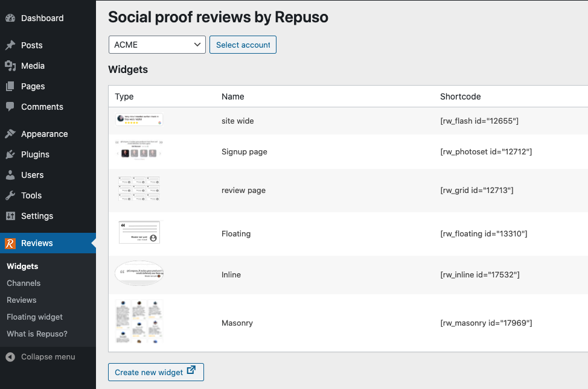Click the shortcode [rw_flash id="12655"]
Screen dimensions: 588x389
pos(479,121)
